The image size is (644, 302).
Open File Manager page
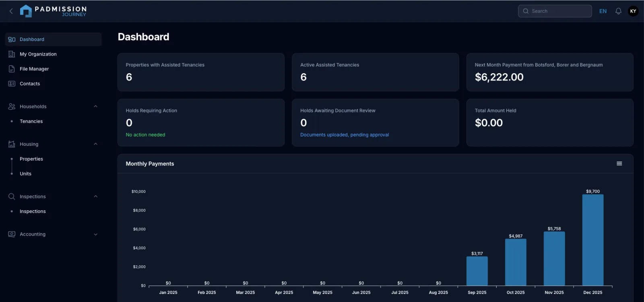pyautogui.click(x=53, y=69)
